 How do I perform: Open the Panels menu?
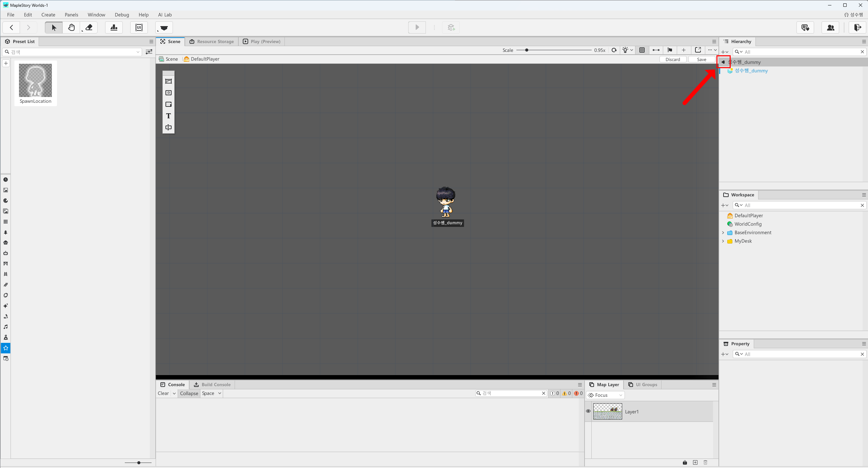(x=72, y=15)
